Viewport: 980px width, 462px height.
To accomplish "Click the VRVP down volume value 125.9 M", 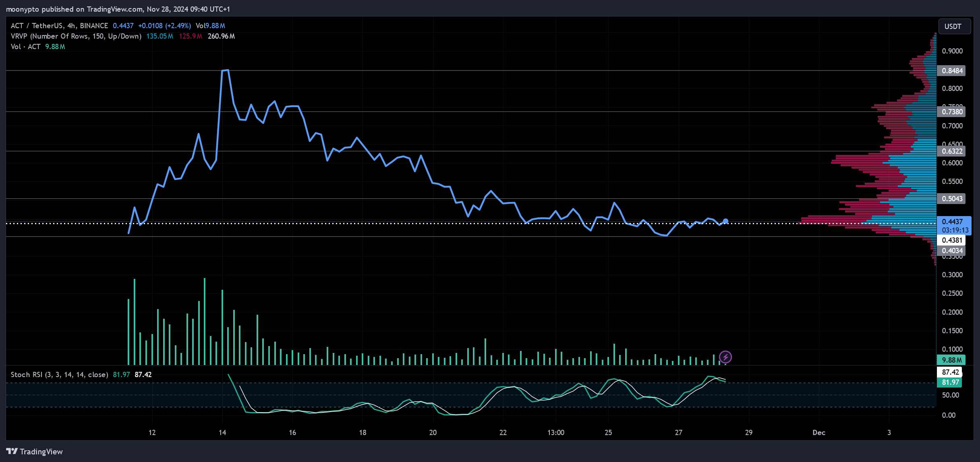I will click(x=191, y=36).
